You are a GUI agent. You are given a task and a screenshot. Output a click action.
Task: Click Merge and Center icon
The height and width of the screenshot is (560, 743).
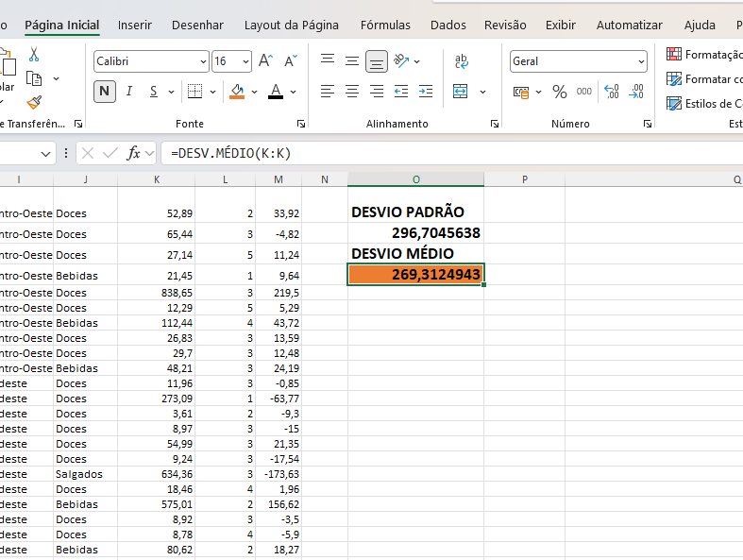(x=460, y=91)
